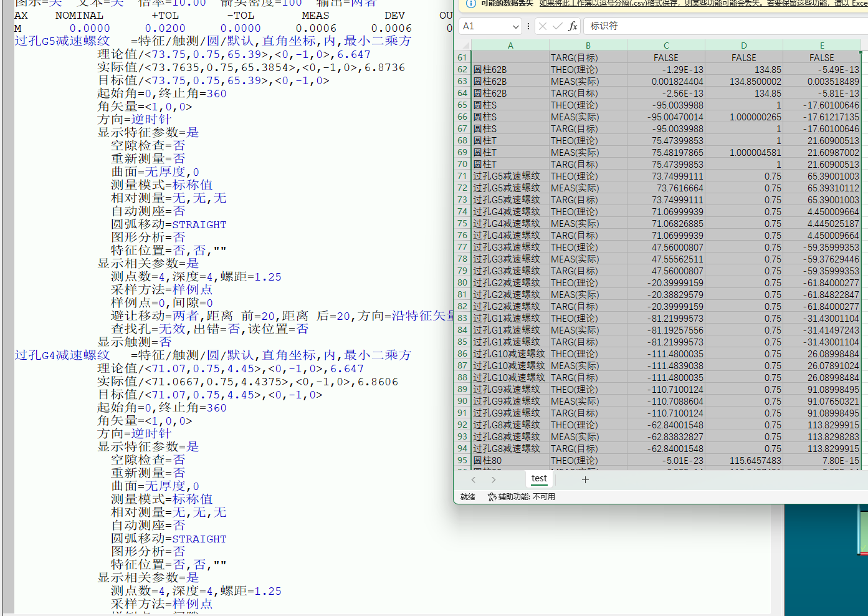The height and width of the screenshot is (616, 868).
Task: Click cell value 73.7616664 in column C
Action: tap(666, 188)
